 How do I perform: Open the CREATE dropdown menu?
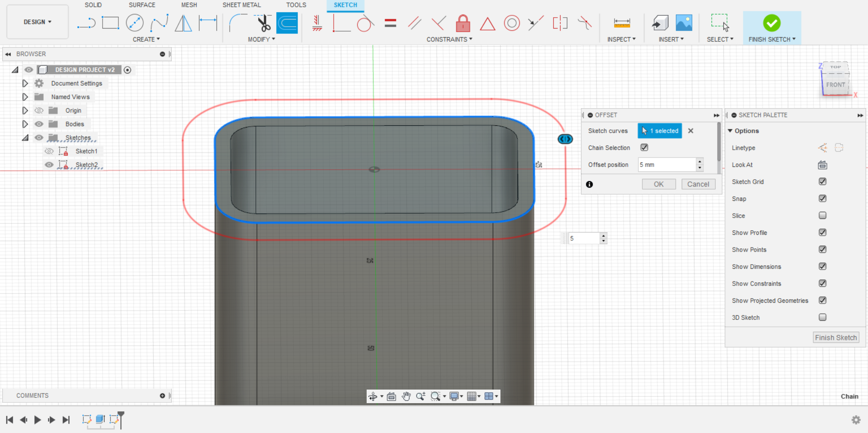146,39
